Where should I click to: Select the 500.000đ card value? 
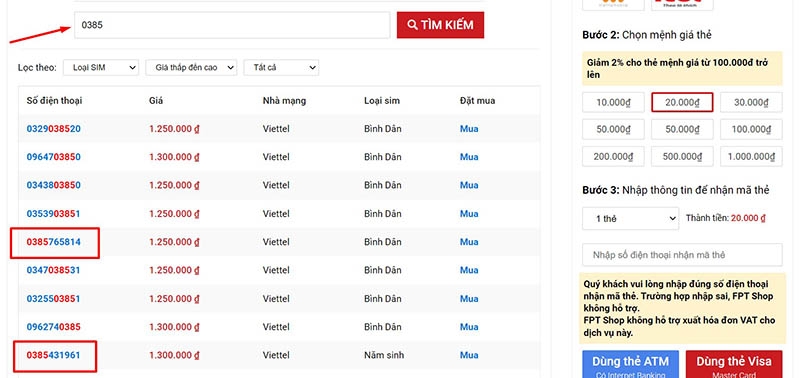pyautogui.click(x=682, y=156)
